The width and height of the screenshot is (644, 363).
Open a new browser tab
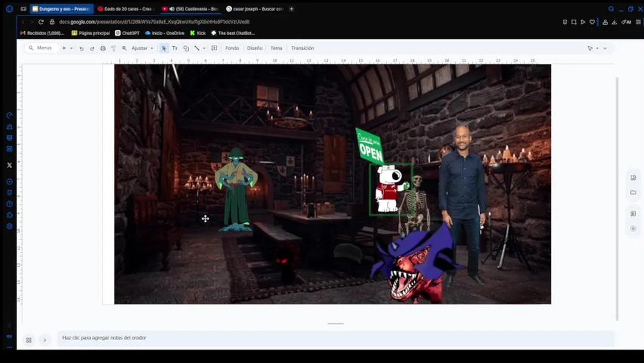tap(291, 9)
